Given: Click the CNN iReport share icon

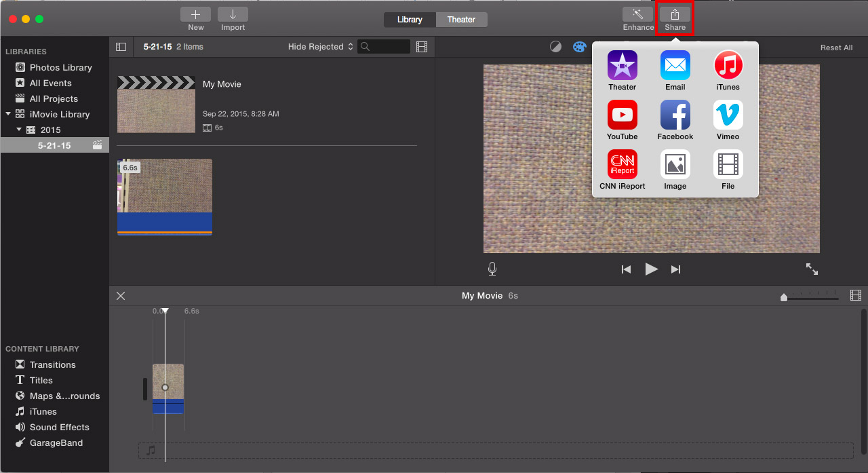Looking at the screenshot, I should point(622,164).
